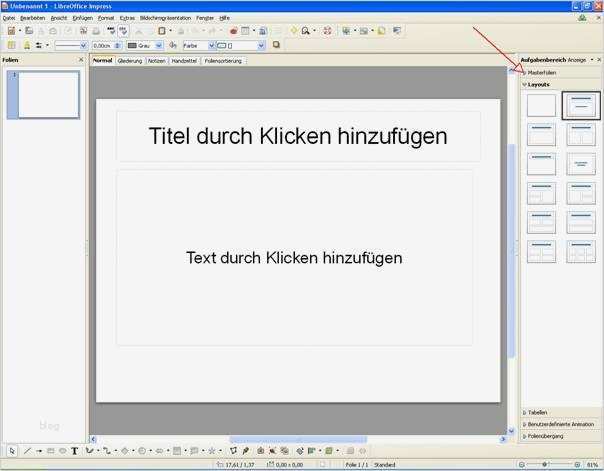This screenshot has width=604, height=471.
Task: Click the line width 0,00cm field
Action: point(104,46)
